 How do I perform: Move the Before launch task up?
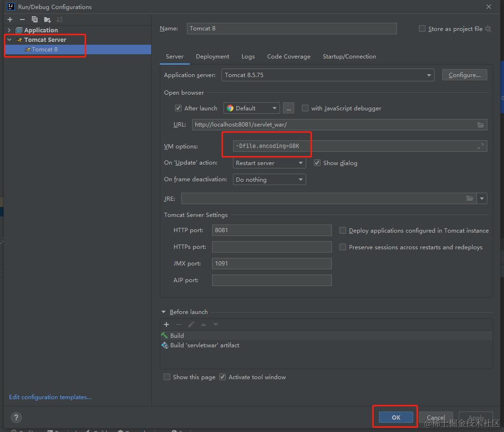204,324
